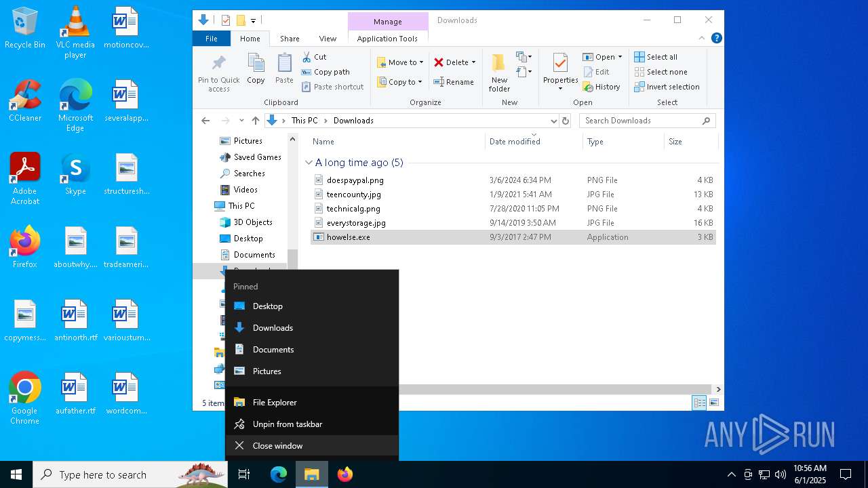The height and width of the screenshot is (488, 868).
Task: Create a New folder from the ribbon
Action: [499, 72]
